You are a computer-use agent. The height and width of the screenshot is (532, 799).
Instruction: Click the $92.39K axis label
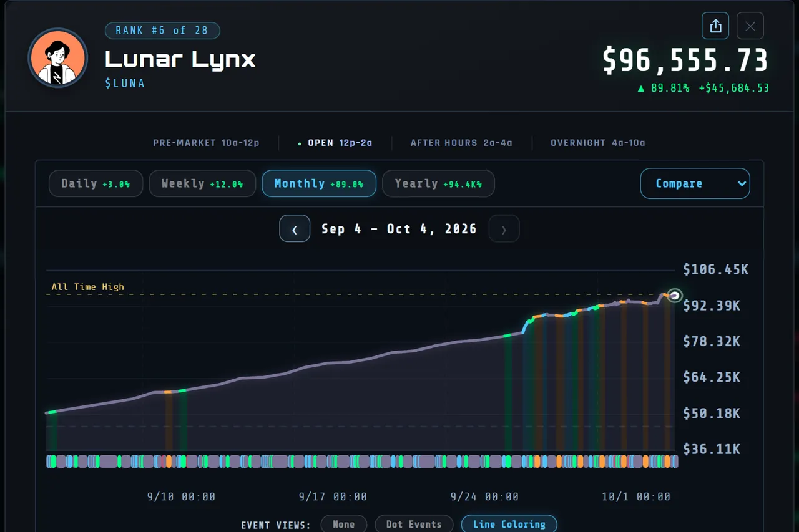pos(712,306)
